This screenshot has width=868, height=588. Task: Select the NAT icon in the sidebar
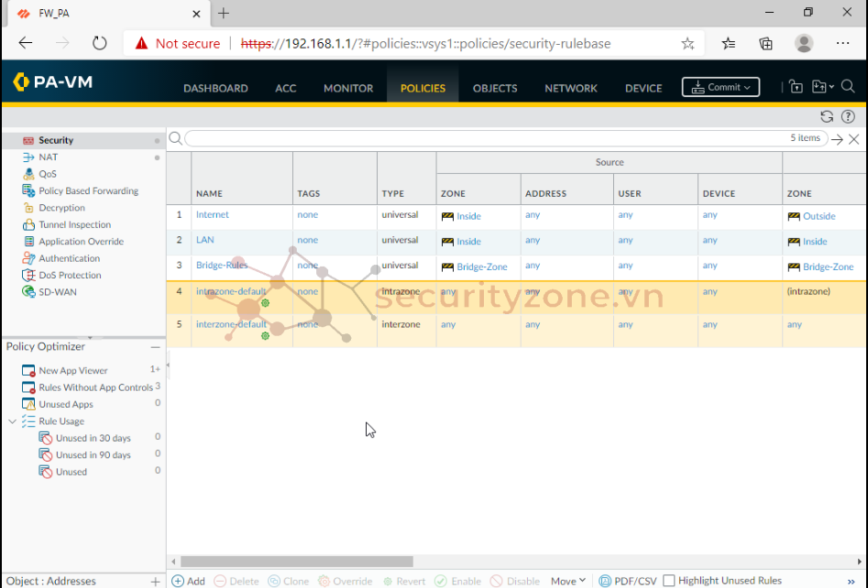[x=28, y=158]
